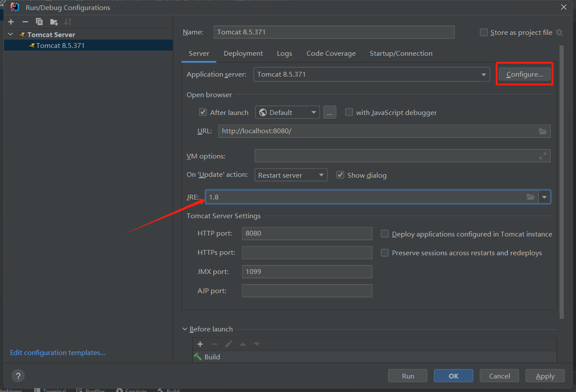Switch to the Startup/Connection tab
576x392 pixels.
point(401,53)
